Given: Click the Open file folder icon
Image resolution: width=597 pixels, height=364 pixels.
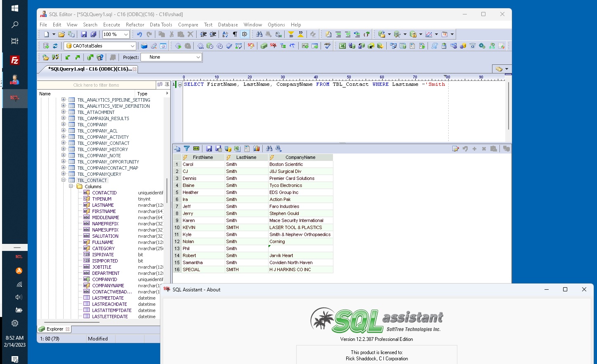Looking at the screenshot, I should [62, 34].
